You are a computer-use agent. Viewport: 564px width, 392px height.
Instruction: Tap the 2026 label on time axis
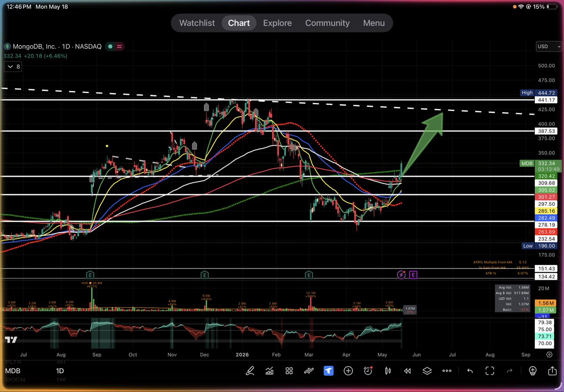[x=242, y=354]
